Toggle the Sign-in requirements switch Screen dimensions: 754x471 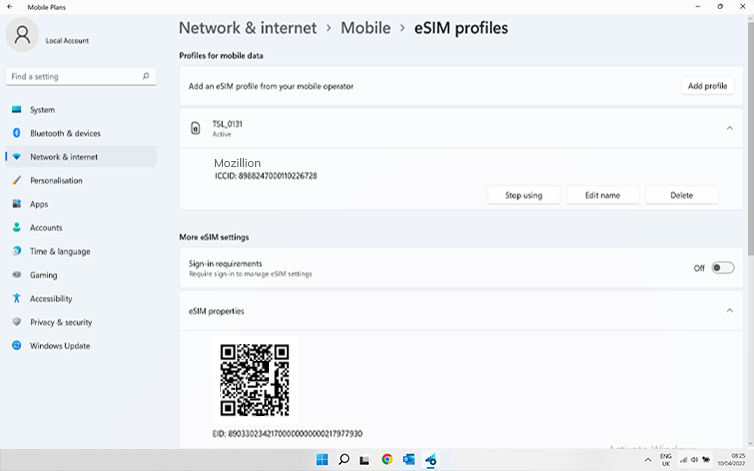[722, 268]
